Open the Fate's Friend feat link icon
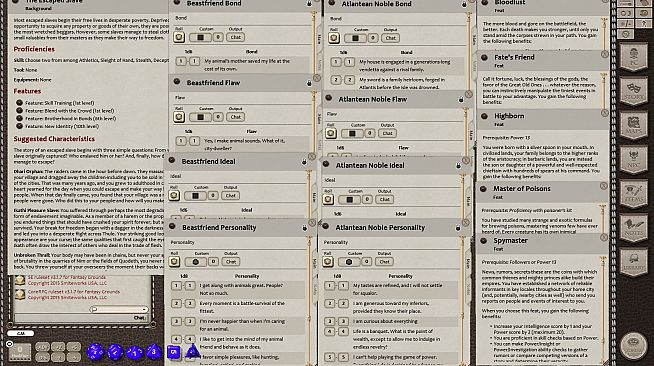654x366 pixels. [484, 58]
